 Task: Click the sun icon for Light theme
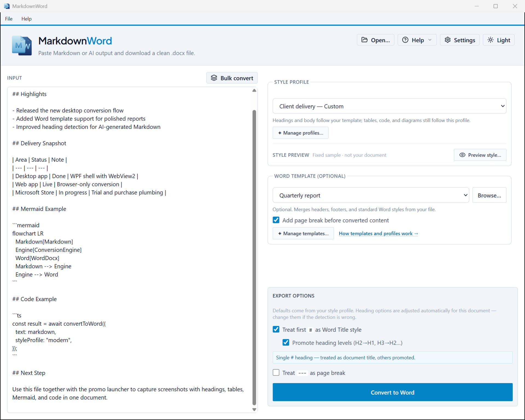point(491,40)
